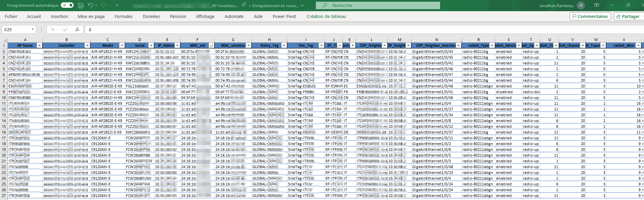Open the Mise en page tab

[91, 16]
